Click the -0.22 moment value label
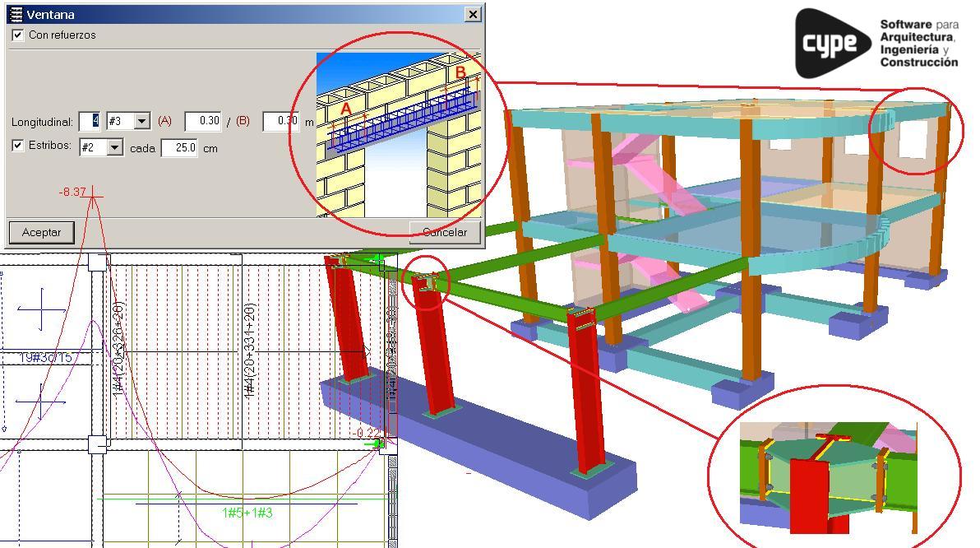This screenshot has height=548, width=980. 366,433
